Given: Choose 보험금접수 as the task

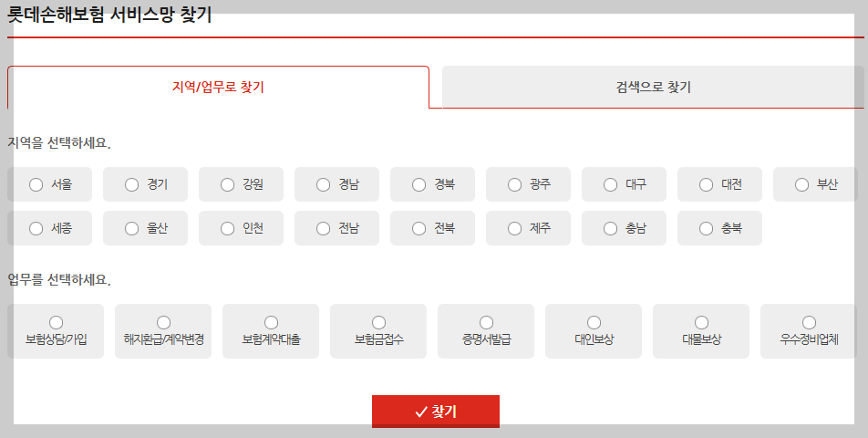Looking at the screenshot, I should pyautogui.click(x=378, y=322).
